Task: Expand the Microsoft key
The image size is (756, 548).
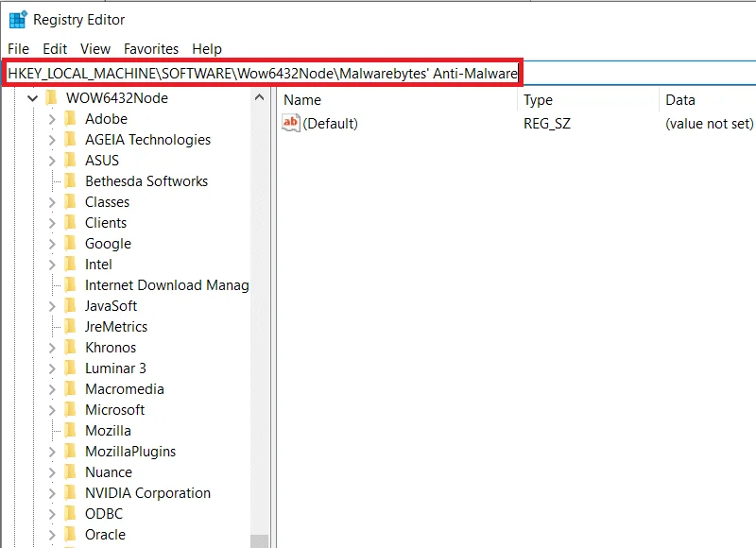Action: 52,410
